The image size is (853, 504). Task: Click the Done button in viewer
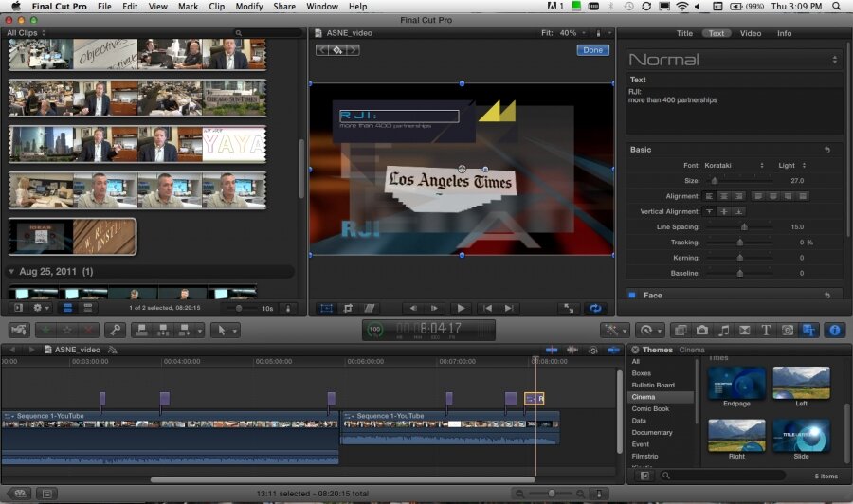(592, 50)
